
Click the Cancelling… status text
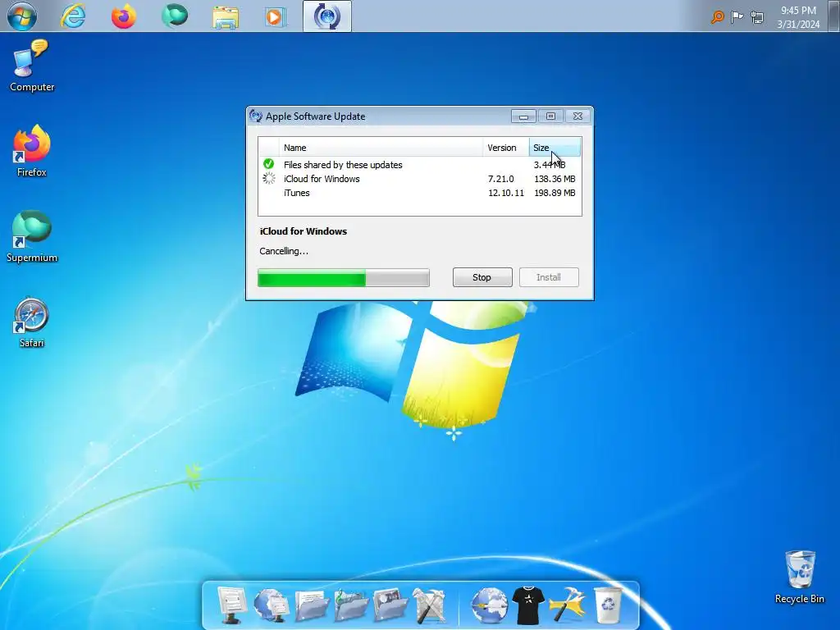[x=284, y=251]
